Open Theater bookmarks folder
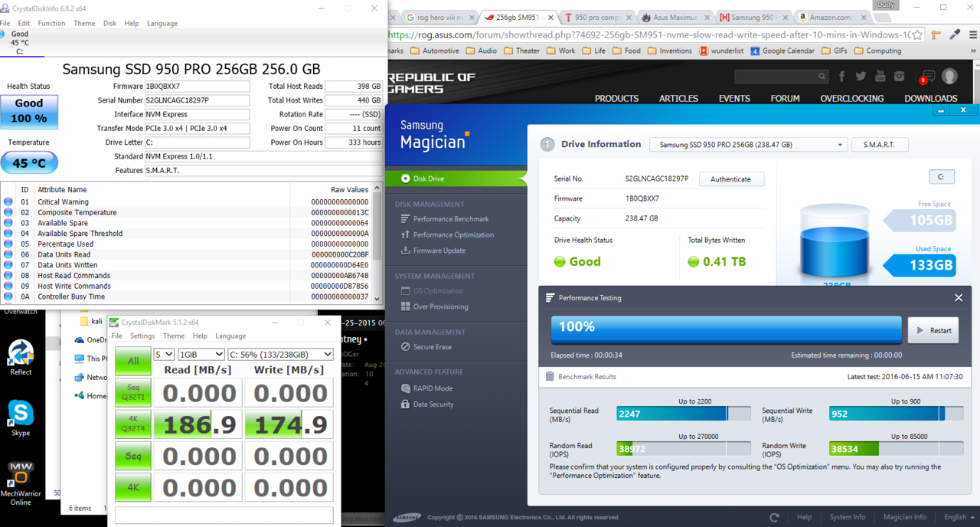 click(x=521, y=51)
